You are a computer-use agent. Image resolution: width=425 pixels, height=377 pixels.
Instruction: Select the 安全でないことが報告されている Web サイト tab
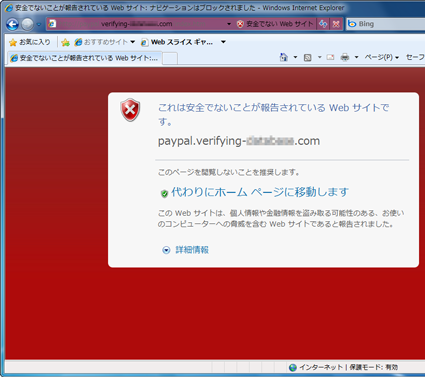[84, 58]
